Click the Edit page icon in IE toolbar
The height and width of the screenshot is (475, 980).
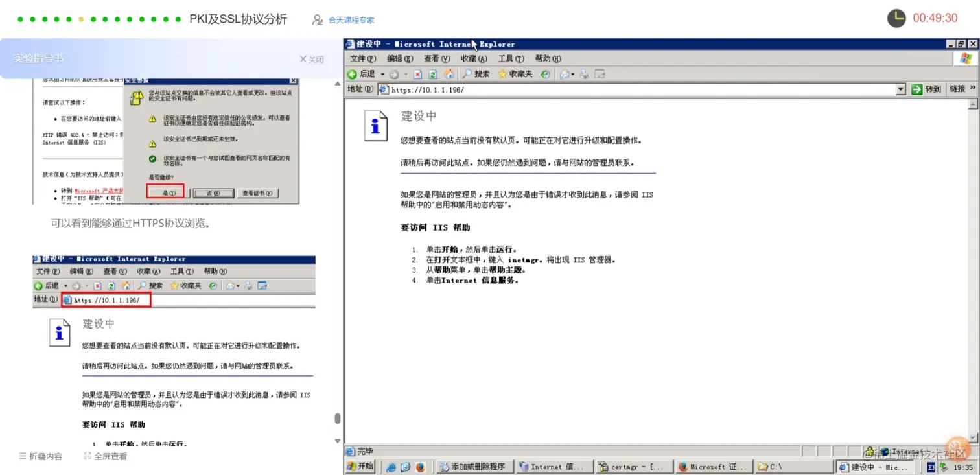click(600, 75)
